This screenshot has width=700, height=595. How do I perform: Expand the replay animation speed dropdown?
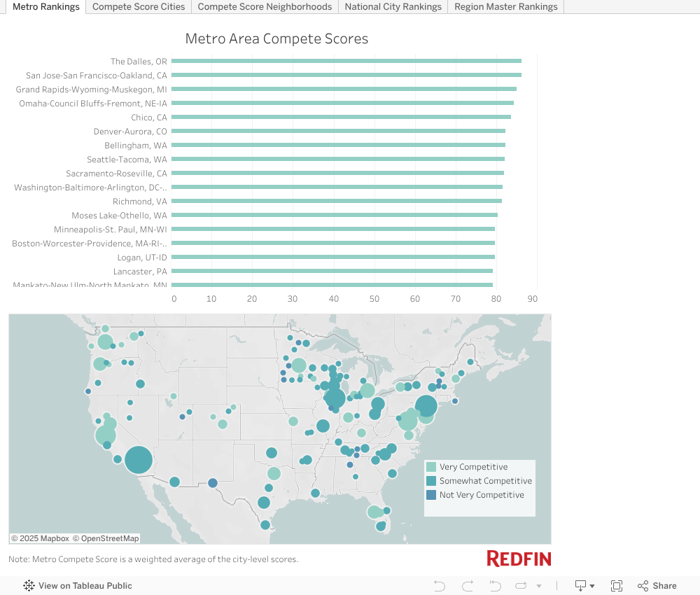point(539,586)
